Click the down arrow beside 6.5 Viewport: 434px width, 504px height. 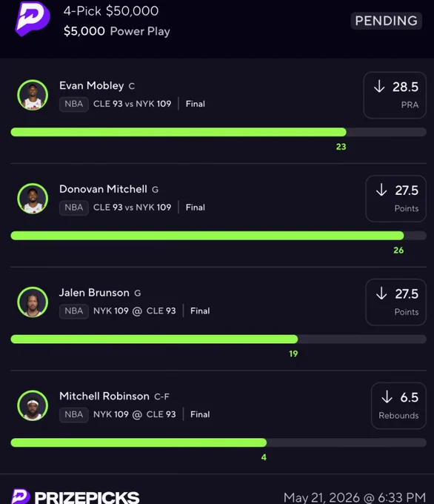pyautogui.click(x=387, y=397)
